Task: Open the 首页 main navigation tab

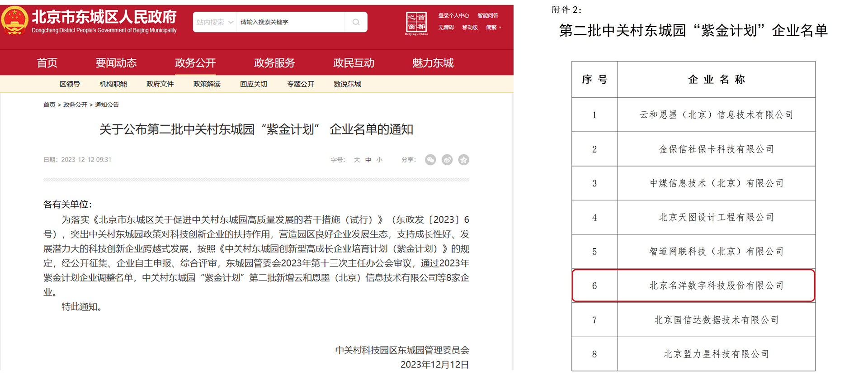Action: (x=47, y=63)
